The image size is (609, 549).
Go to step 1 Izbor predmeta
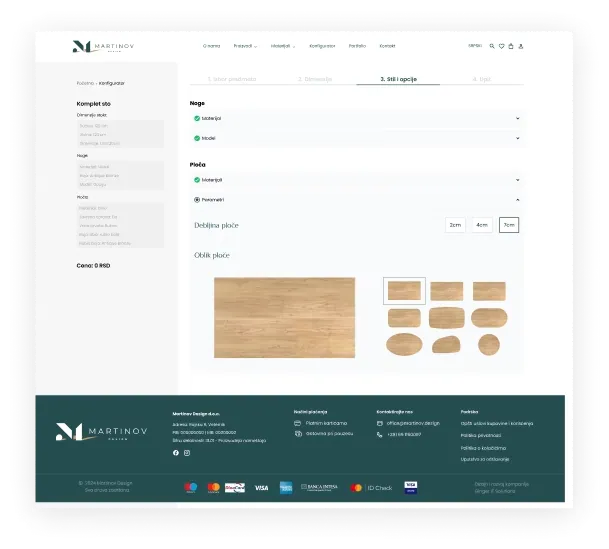click(x=232, y=79)
